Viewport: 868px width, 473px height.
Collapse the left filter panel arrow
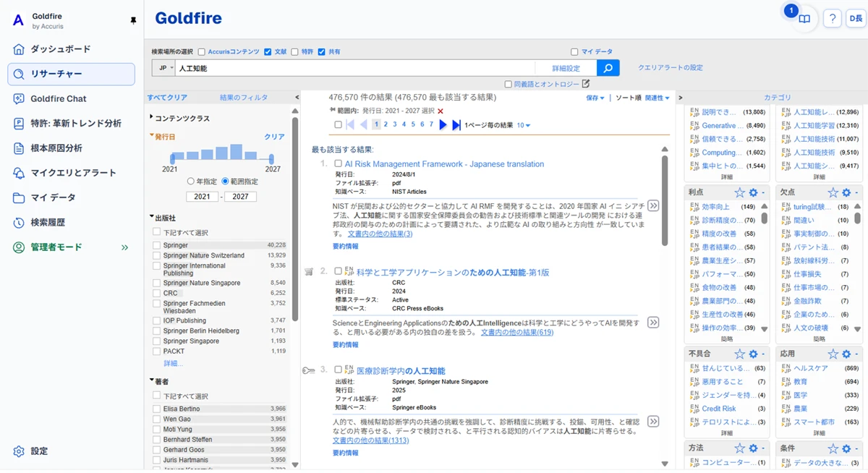297,98
